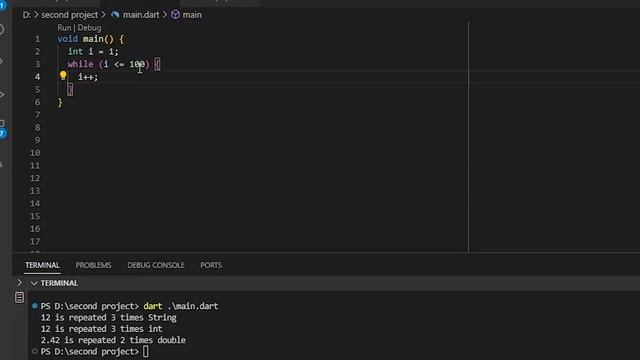Viewport: 640px width, 360px height.
Task: Expand the collapsed chevron left of TERMINAL header
Action: click(x=19, y=282)
